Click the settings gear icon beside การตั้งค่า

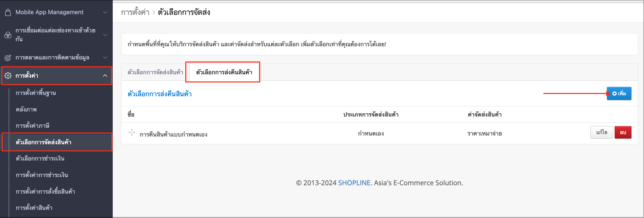pos(8,76)
